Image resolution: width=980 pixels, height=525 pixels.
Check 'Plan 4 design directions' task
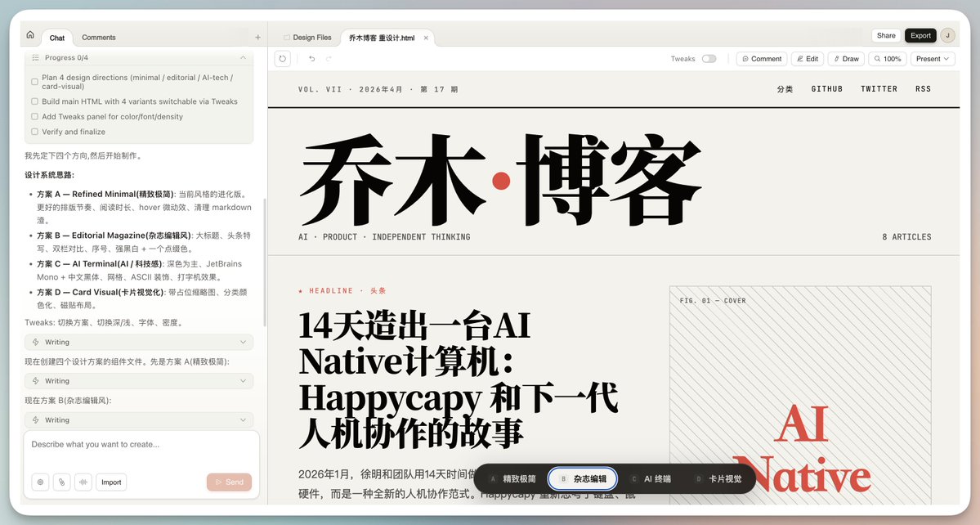[x=34, y=82]
